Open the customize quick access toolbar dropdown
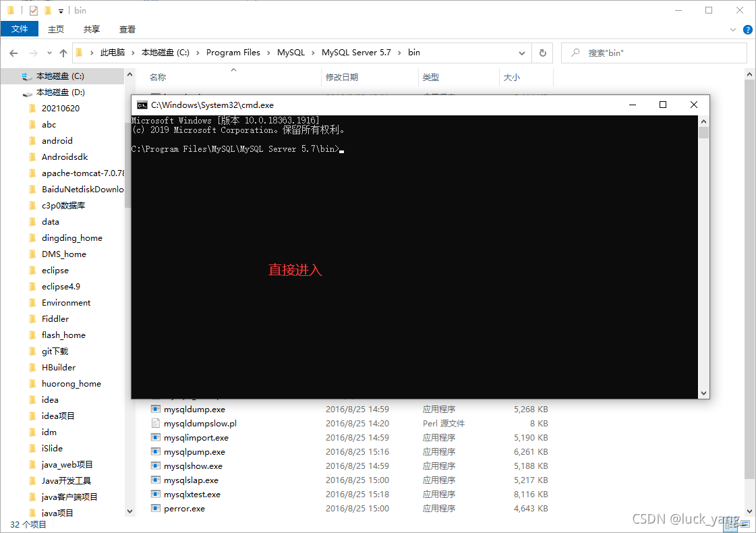 click(61, 11)
